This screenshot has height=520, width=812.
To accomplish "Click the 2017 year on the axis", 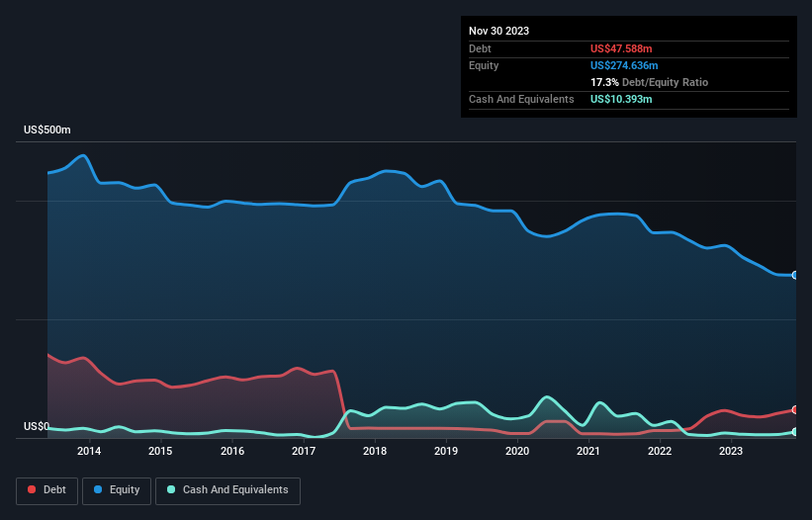I will [x=304, y=452].
